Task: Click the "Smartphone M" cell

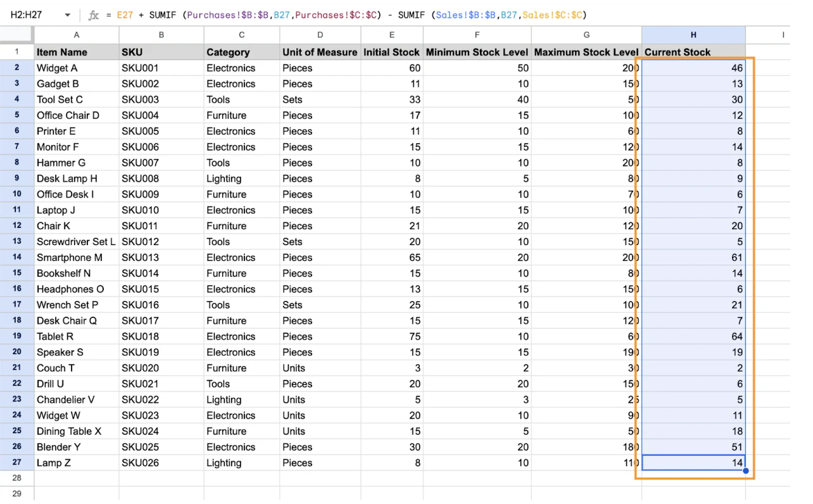Action: 77,257
